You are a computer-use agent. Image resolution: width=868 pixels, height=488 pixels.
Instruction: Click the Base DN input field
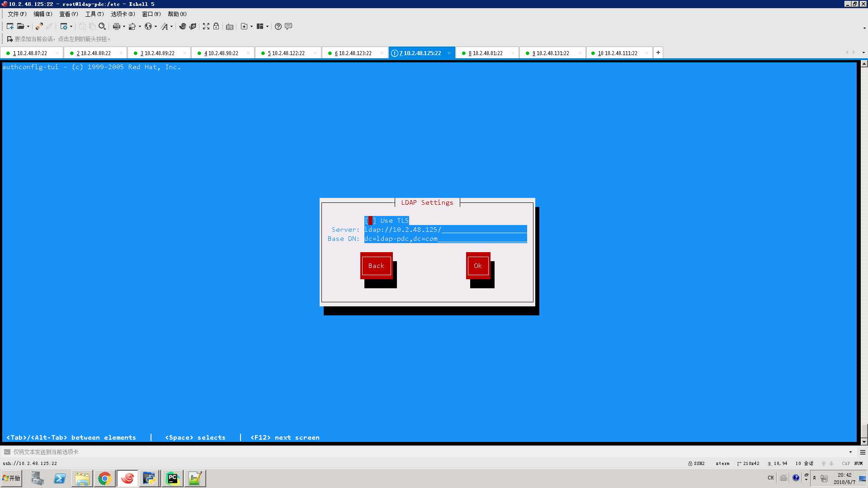click(446, 239)
